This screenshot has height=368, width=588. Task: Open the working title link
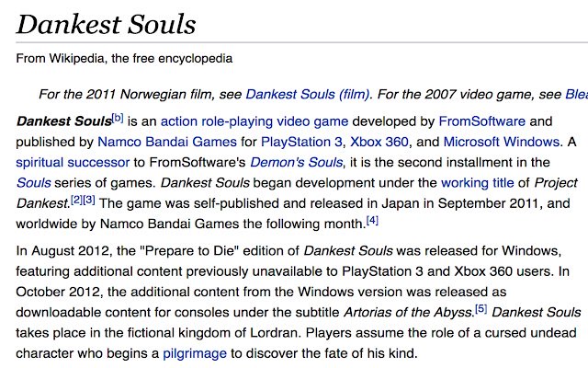[x=478, y=182]
